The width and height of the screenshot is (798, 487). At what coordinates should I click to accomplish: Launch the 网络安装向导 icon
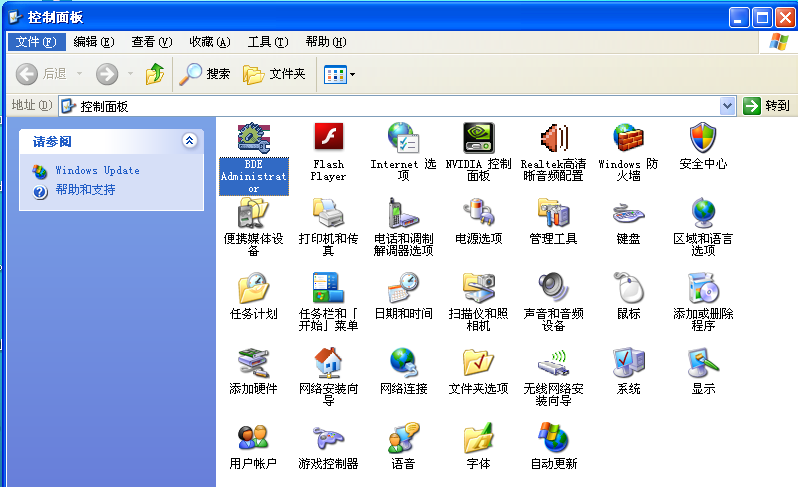coord(328,363)
